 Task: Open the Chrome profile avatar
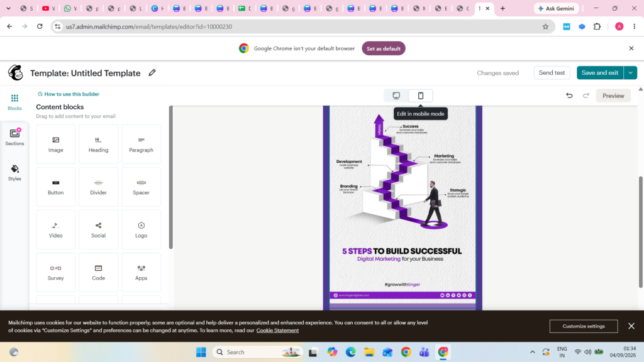(619, 26)
